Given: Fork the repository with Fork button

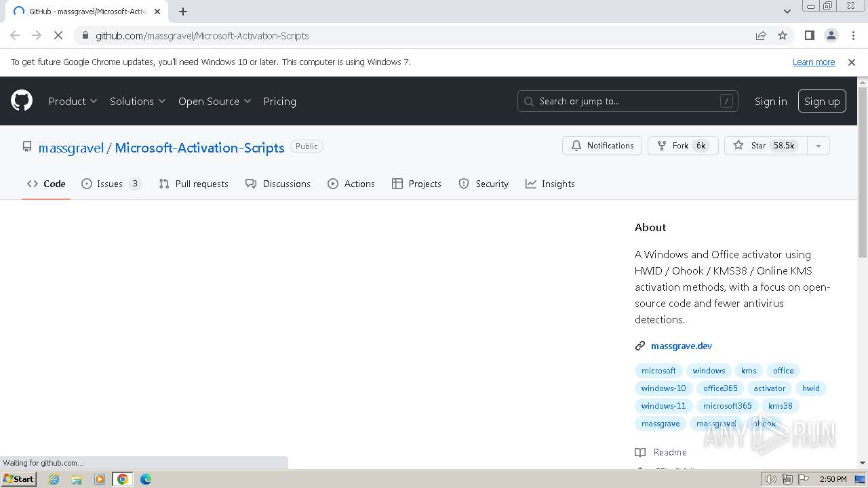Looking at the screenshot, I should [x=683, y=146].
